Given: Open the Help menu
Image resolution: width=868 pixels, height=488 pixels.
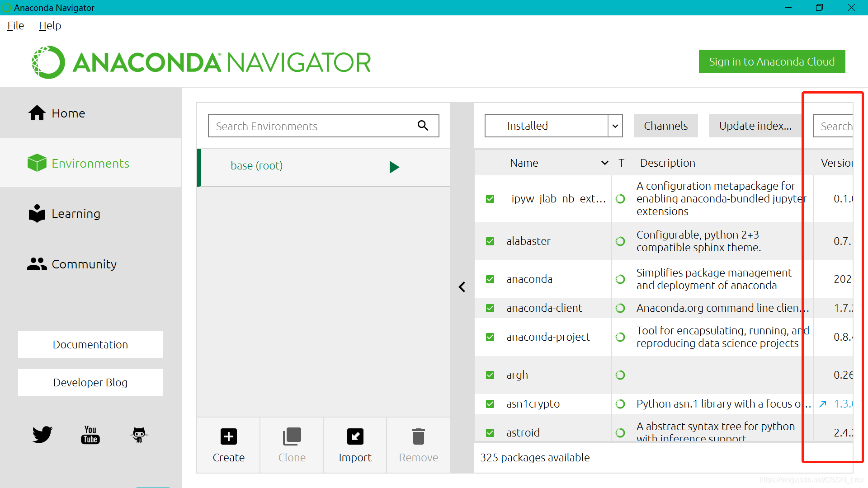Looking at the screenshot, I should click(50, 26).
